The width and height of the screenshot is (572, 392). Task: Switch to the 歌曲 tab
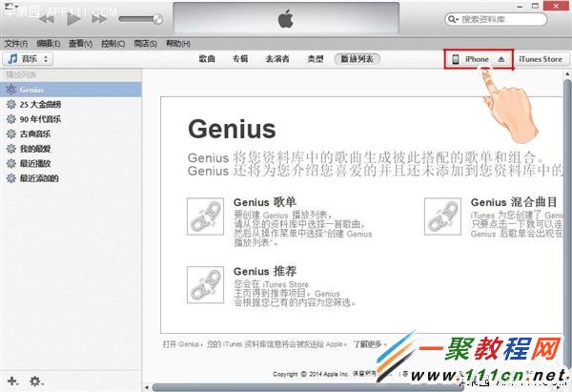click(207, 59)
